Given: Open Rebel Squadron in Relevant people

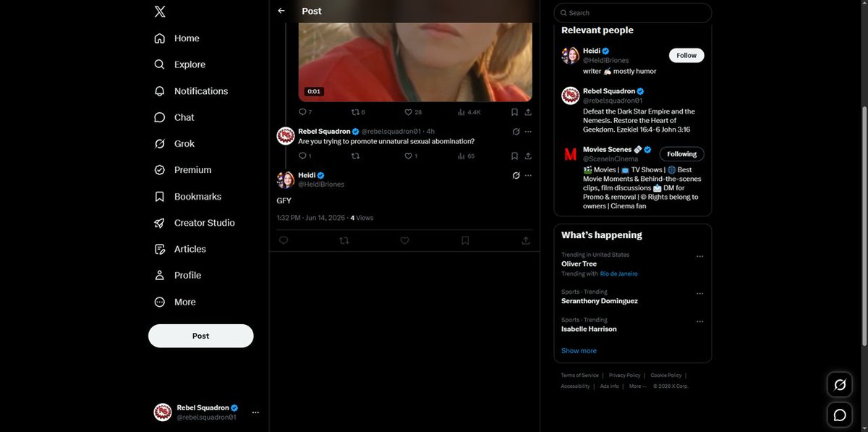Looking at the screenshot, I should [x=609, y=91].
